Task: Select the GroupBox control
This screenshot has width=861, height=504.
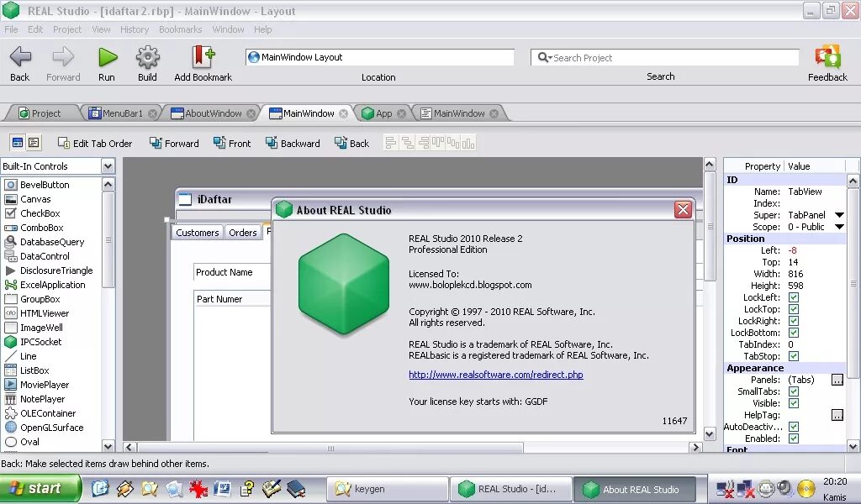Action: click(40, 299)
